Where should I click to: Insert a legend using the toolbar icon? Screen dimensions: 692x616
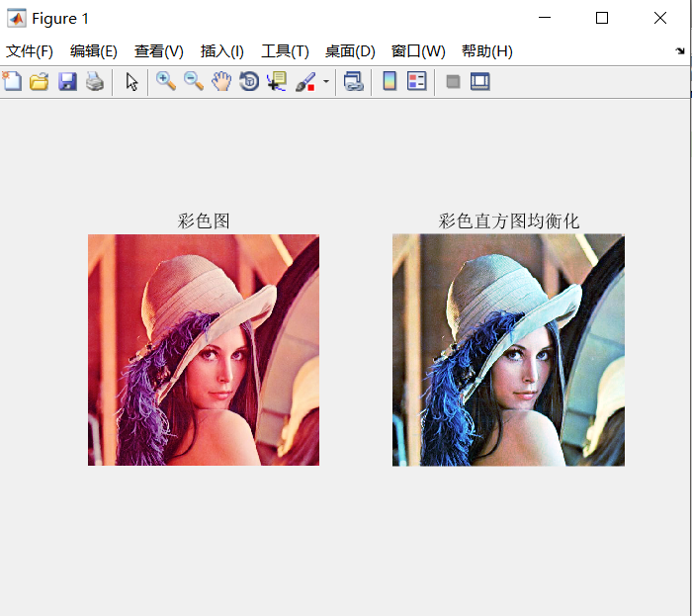(416, 81)
